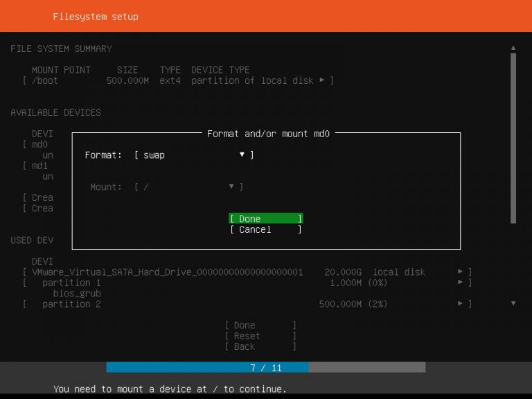Cancel the format and mount dialog
Screen dimensions: 532x399
[x=266, y=229]
